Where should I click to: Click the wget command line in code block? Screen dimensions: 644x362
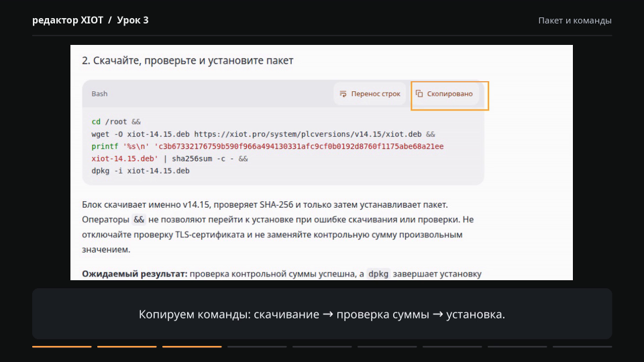coord(263,134)
